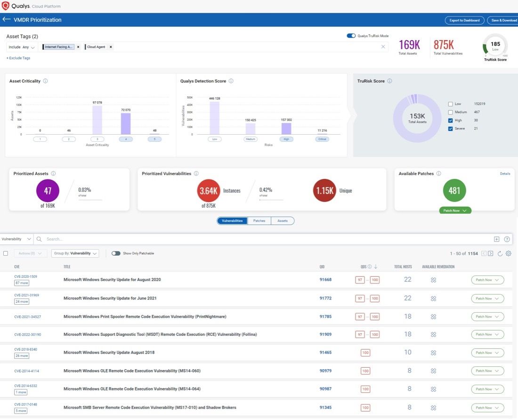
Task: Select all rows checkbox in table toolbar
Action: (6, 254)
